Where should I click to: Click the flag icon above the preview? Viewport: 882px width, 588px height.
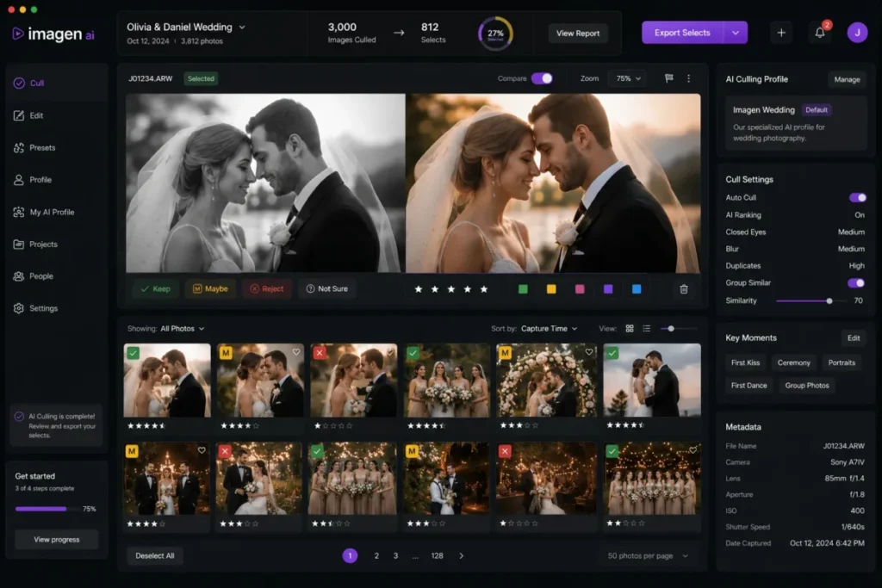pyautogui.click(x=668, y=78)
